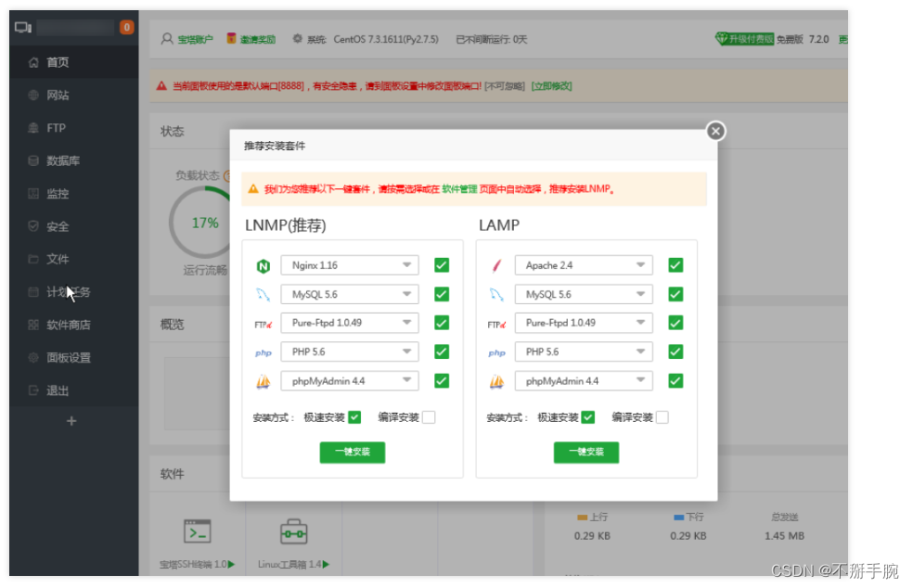Screen dimensions: 913x588
Task: Open the LNMP MySQL 5.6 dropdown
Action: click(x=350, y=295)
